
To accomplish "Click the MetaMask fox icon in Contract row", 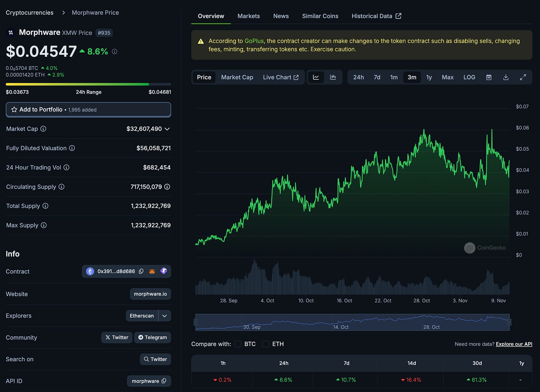I will click(x=152, y=271).
